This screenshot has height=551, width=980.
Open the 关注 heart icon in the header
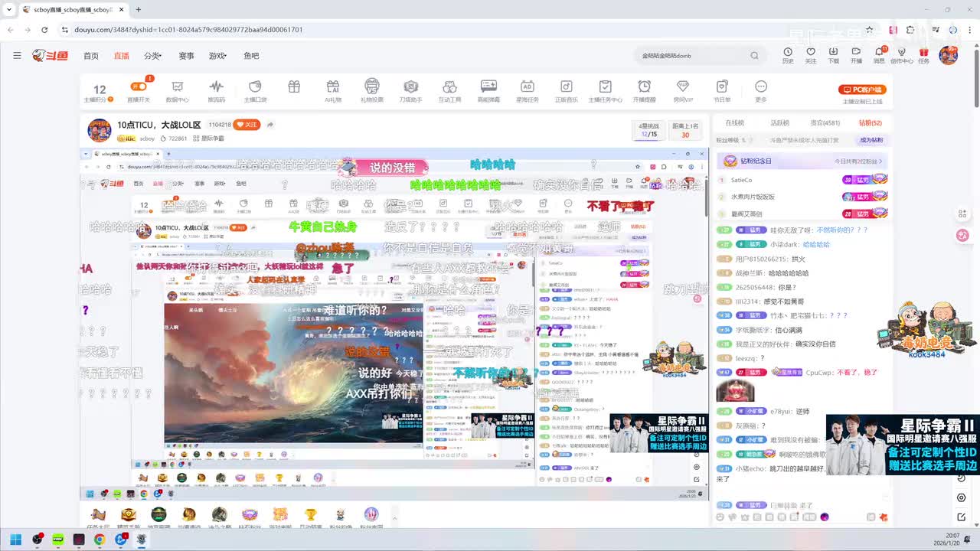(811, 55)
